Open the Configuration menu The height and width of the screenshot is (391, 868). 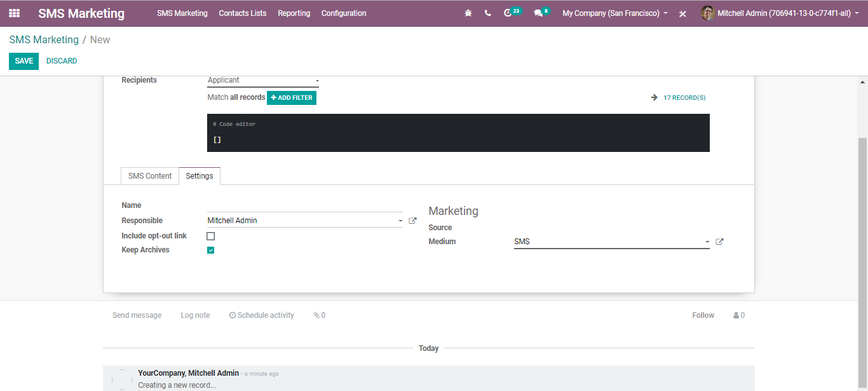pos(344,13)
